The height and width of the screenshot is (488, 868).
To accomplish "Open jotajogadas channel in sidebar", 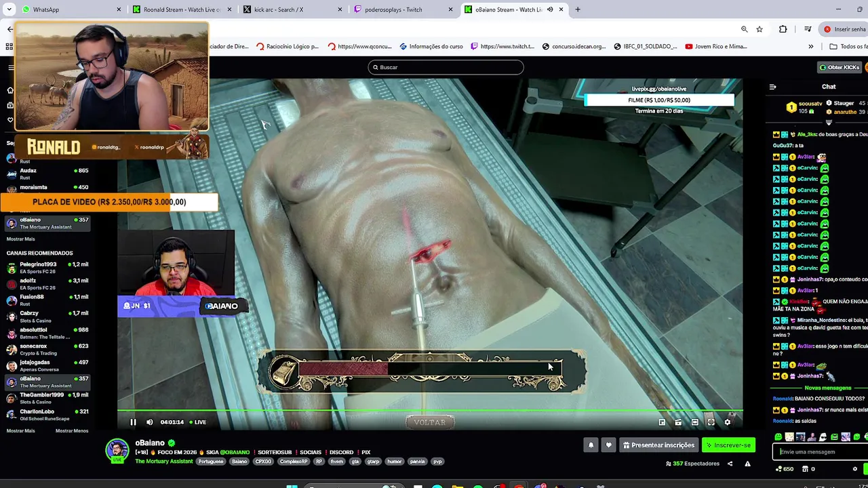I will coord(47,365).
